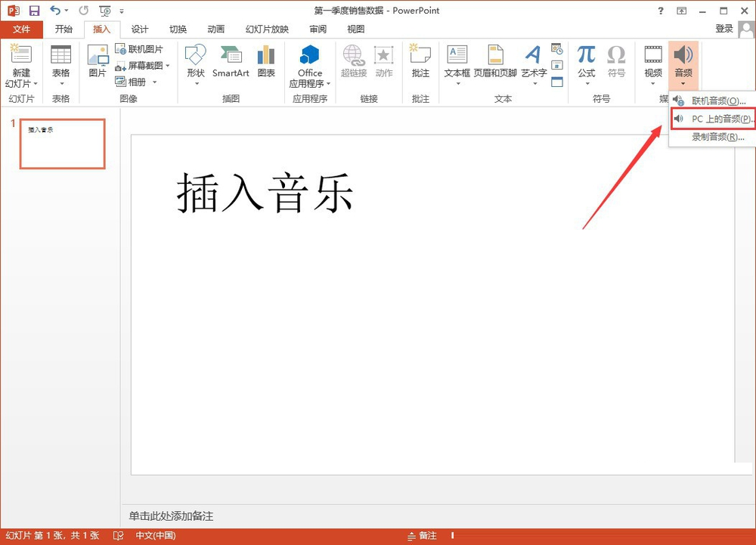
Task: Select the Insert (插入) tab
Action: [x=102, y=29]
